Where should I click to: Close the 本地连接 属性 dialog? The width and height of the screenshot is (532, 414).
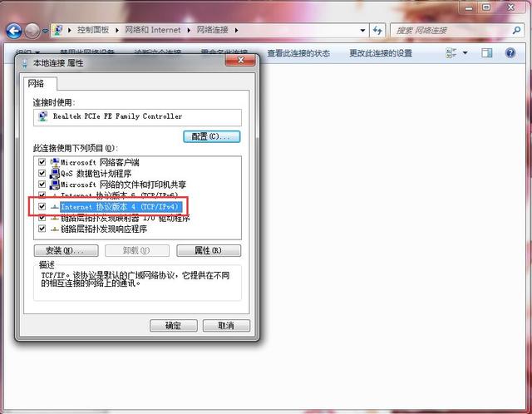click(x=241, y=62)
